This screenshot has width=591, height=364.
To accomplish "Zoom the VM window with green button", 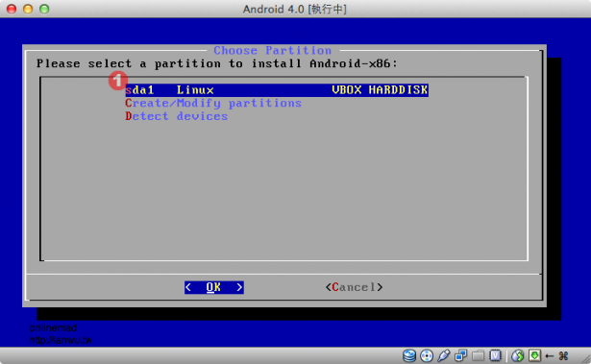I will tap(44, 9).
